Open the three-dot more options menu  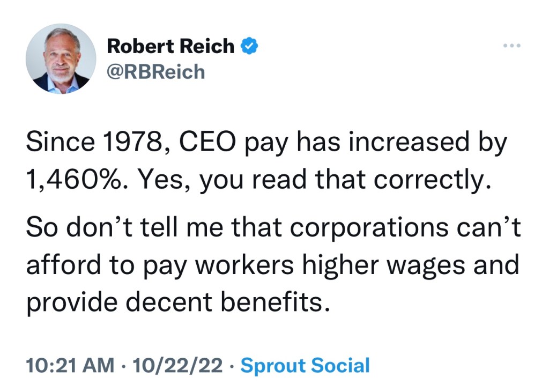512,47
